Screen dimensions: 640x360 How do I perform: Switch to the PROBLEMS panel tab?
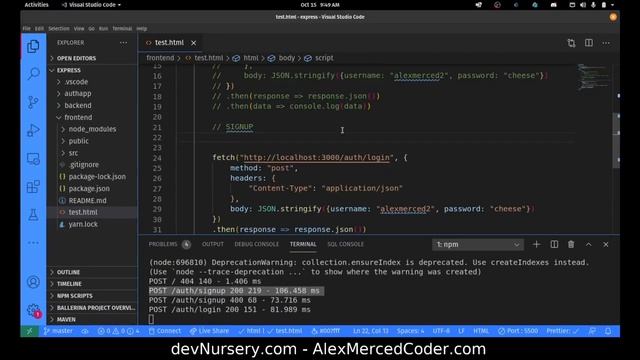tap(163, 244)
